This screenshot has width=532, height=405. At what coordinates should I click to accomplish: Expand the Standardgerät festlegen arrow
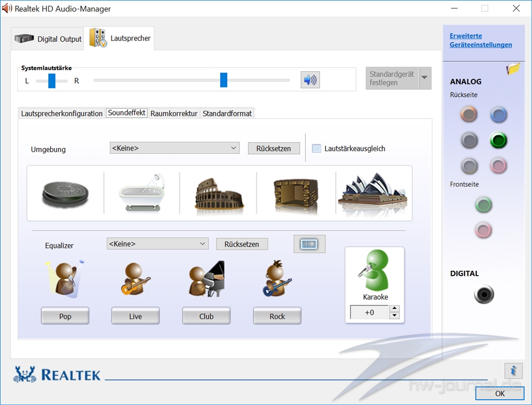pos(425,78)
